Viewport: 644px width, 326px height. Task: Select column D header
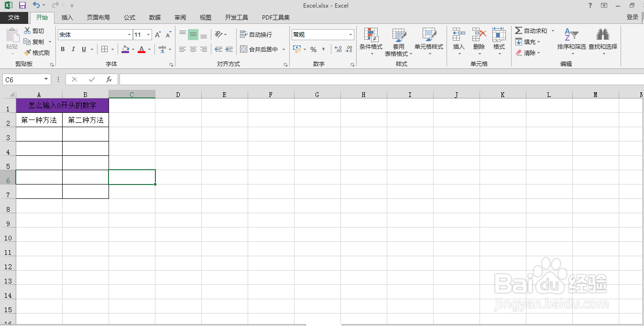pyautogui.click(x=178, y=95)
